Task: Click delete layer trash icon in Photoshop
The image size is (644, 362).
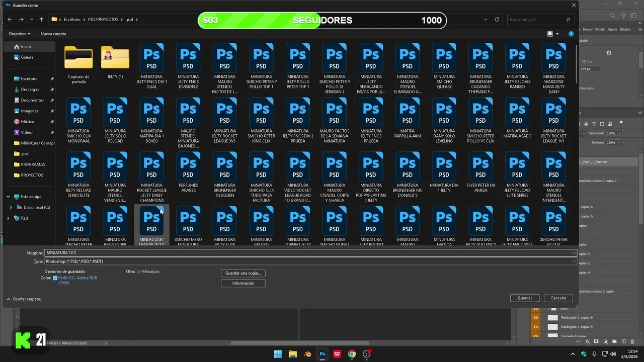Action: 633,341
